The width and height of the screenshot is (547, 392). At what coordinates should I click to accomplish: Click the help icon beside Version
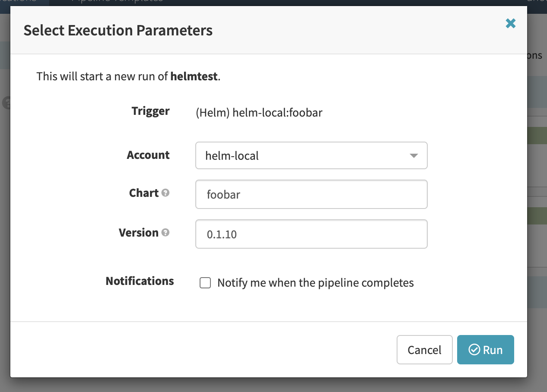(x=165, y=233)
